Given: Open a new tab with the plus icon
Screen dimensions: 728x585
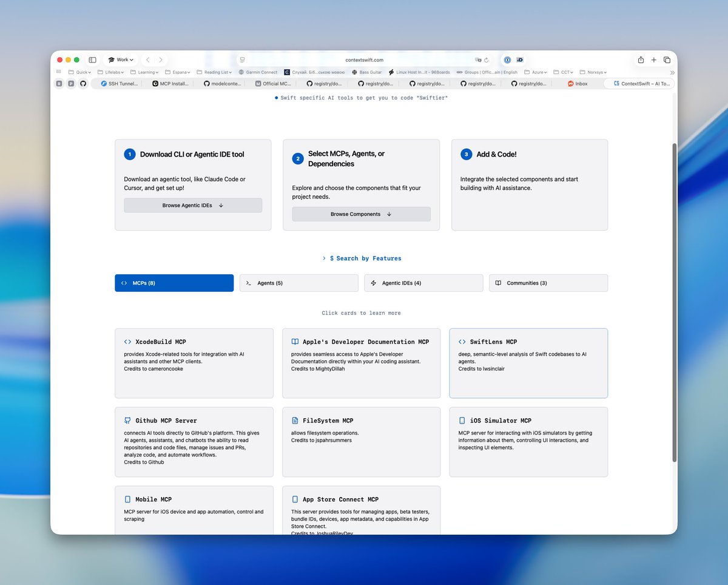Looking at the screenshot, I should [653, 59].
